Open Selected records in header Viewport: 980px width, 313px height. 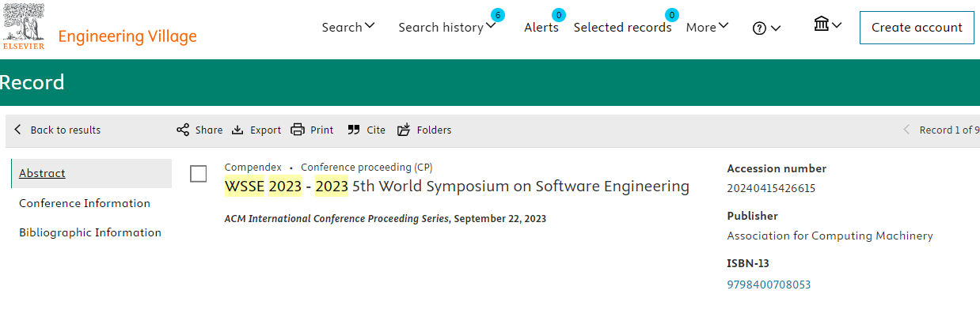coord(622,27)
